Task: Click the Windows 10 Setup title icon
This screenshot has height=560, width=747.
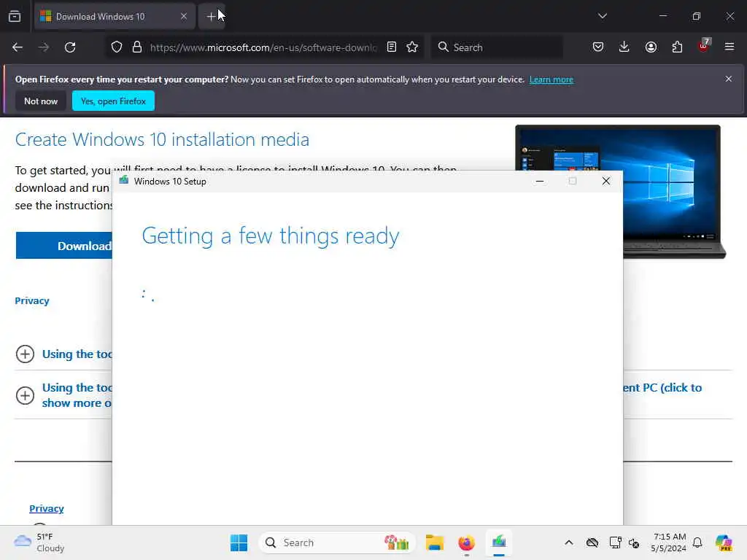Action: click(x=124, y=181)
